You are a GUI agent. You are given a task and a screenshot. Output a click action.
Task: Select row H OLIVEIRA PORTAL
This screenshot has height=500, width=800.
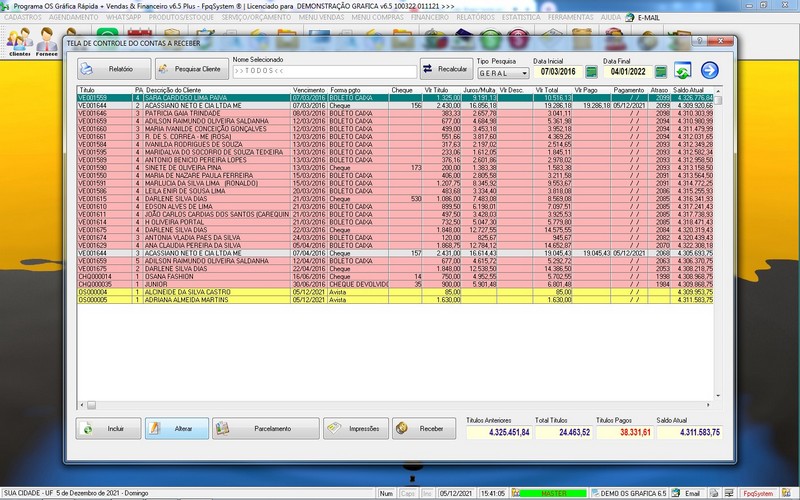(395, 222)
